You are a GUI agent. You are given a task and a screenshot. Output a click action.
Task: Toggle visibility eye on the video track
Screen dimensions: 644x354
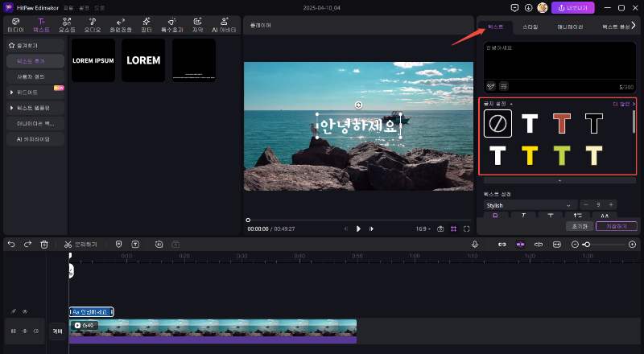coord(25,331)
